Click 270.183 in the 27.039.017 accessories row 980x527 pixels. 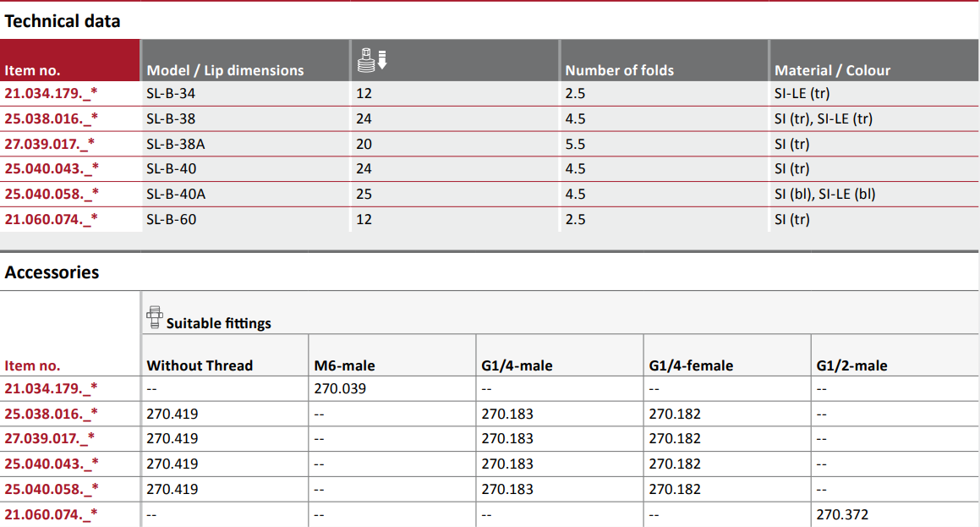507,439
